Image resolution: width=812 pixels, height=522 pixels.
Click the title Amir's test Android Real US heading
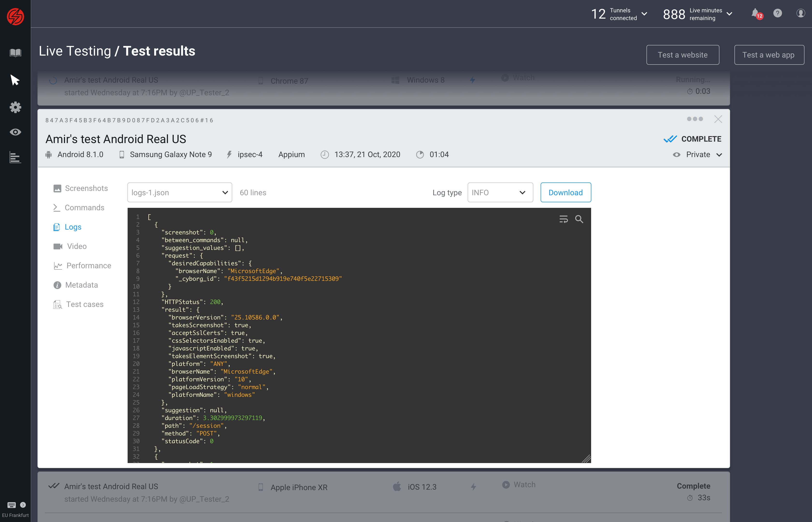point(116,139)
